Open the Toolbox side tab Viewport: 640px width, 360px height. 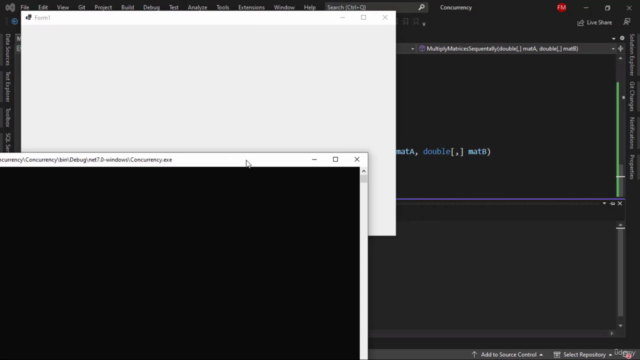tap(8, 118)
